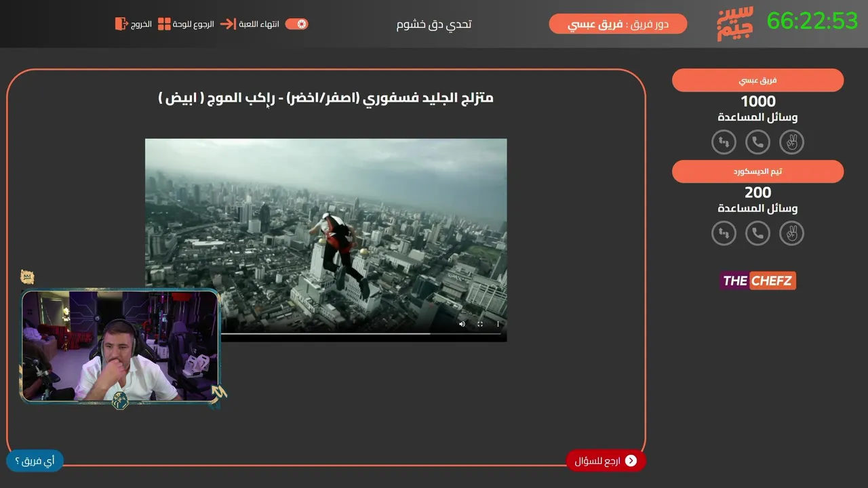Viewport: 868px width, 488px height.
Task: Open 'الرجوع للوحة' return to board
Action: (x=193, y=24)
